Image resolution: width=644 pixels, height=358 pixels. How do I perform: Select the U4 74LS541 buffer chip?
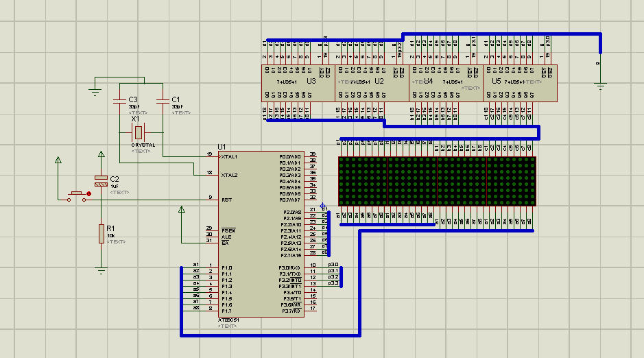(446, 83)
